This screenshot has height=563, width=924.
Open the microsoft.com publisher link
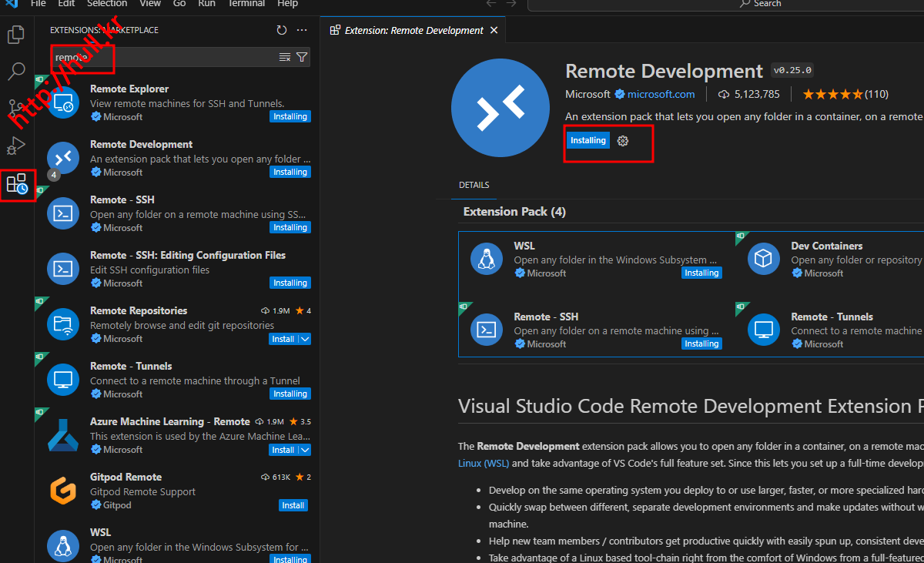pos(661,95)
